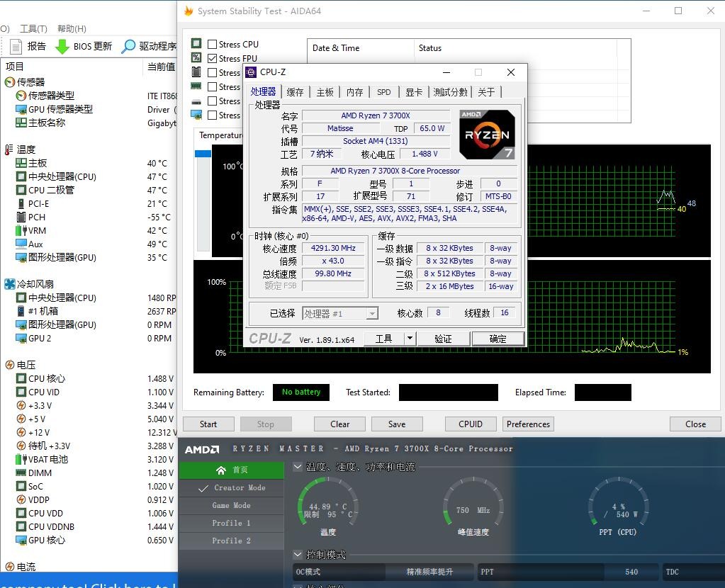Click the 确定 button in CPU-Z
The image size is (725, 588).
point(498,339)
